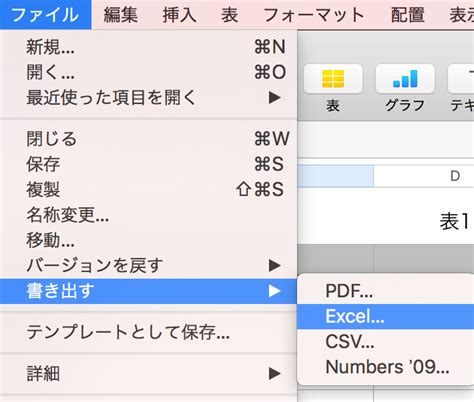Choose 新規... from the file menu
The image size is (474, 402).
148,47
